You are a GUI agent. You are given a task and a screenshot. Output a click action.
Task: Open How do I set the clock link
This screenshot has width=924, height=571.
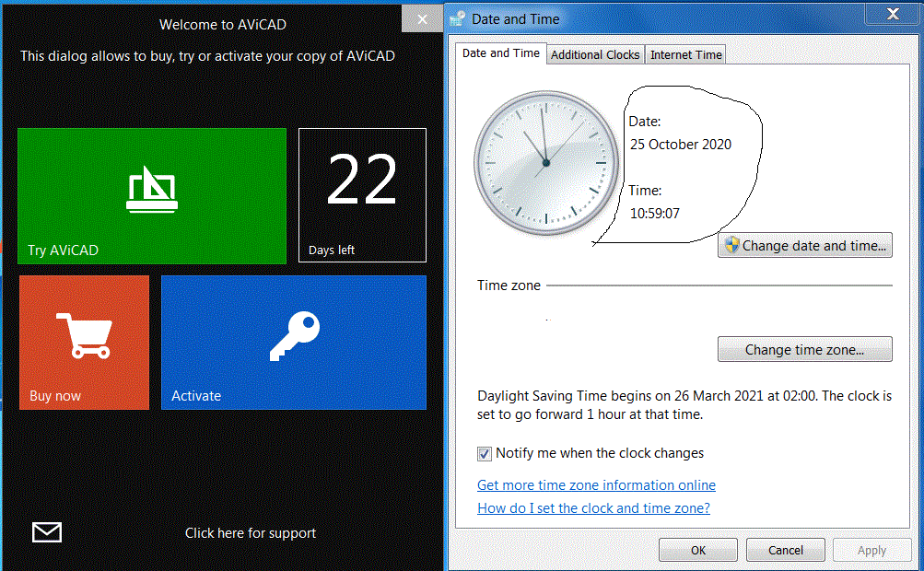tap(593, 508)
